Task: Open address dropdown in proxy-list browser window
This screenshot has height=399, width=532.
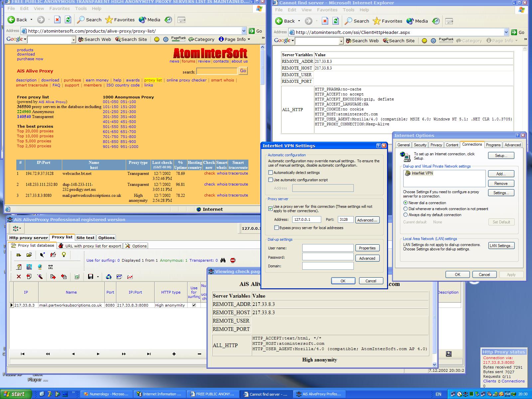Action: [244, 31]
